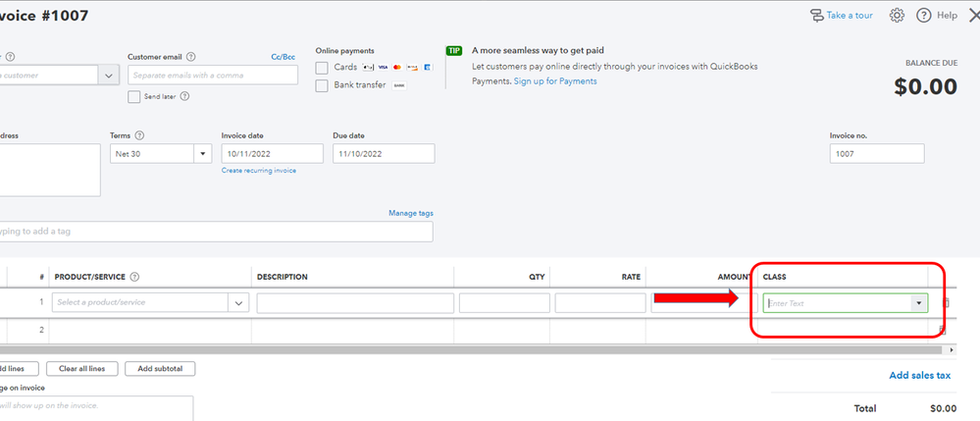Click the Manage tags link
Screen dimensions: 980x421
[x=411, y=213]
